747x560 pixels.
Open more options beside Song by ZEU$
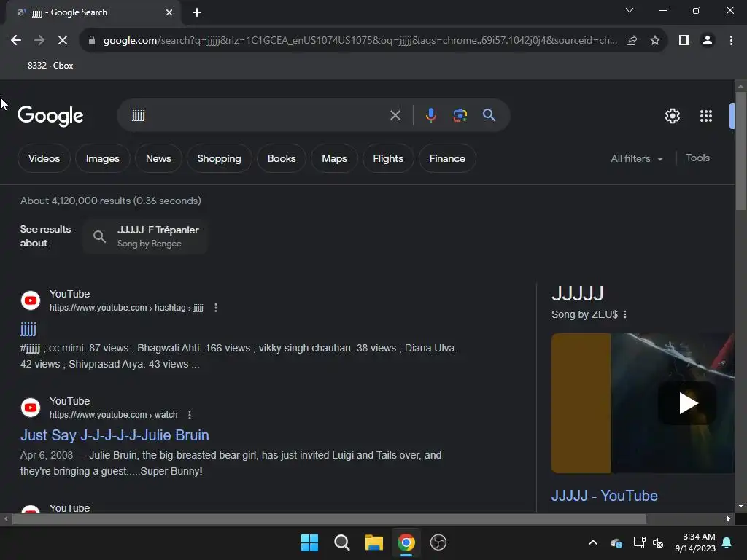625,314
